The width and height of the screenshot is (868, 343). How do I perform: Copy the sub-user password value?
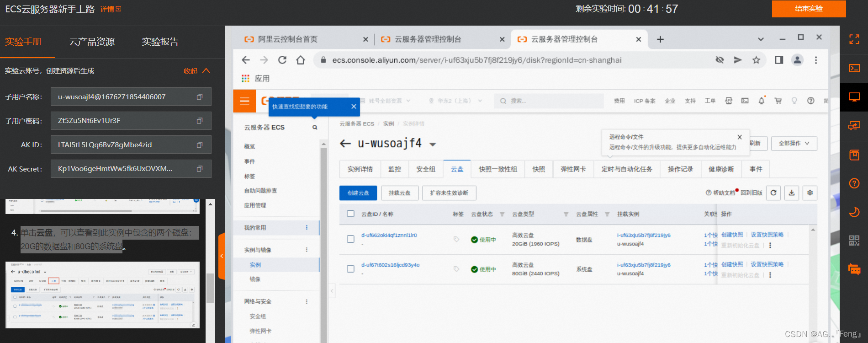[200, 121]
